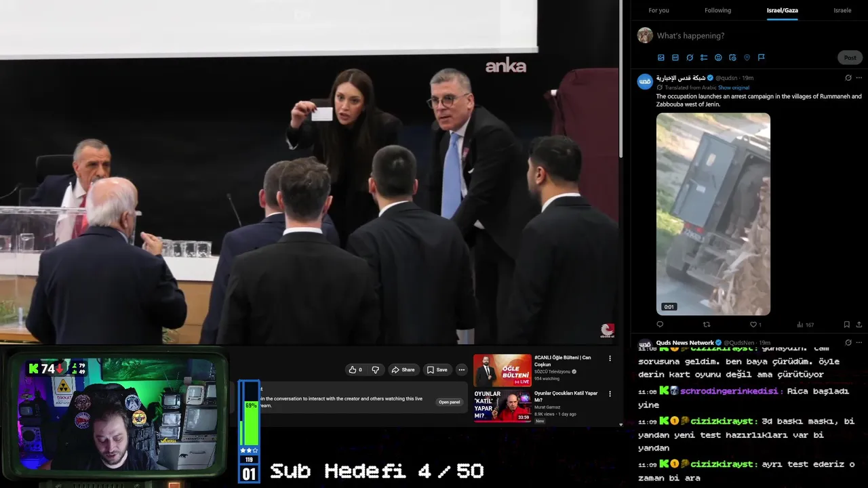This screenshot has height=488, width=868.
Task: Click the YouTube Share button
Action: (403, 369)
